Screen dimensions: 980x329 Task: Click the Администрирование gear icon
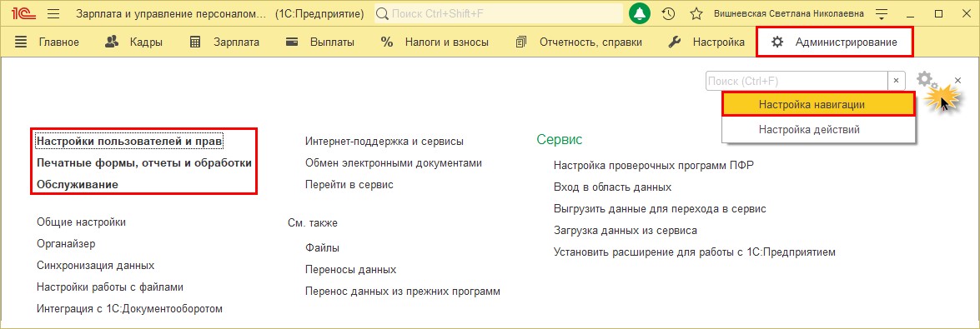click(776, 42)
